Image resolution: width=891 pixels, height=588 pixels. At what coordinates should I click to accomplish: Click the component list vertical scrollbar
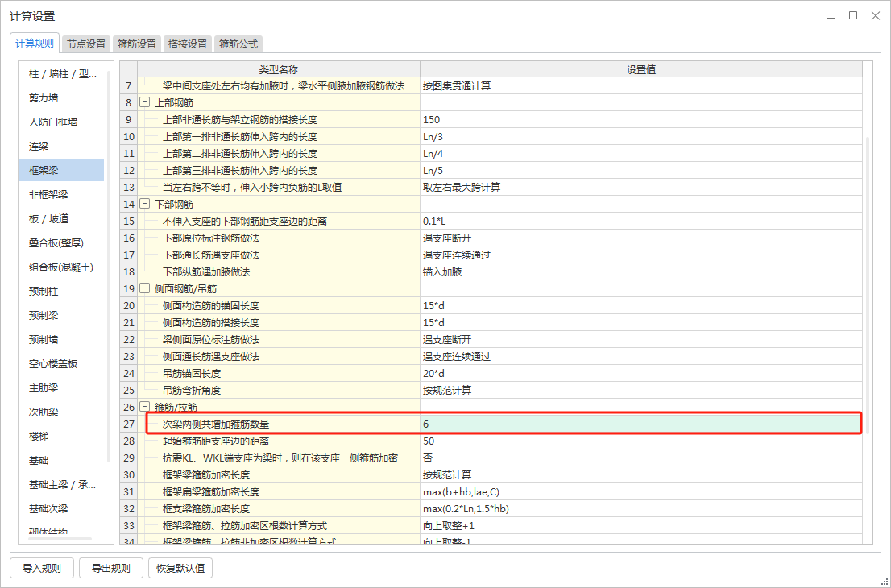click(x=109, y=267)
